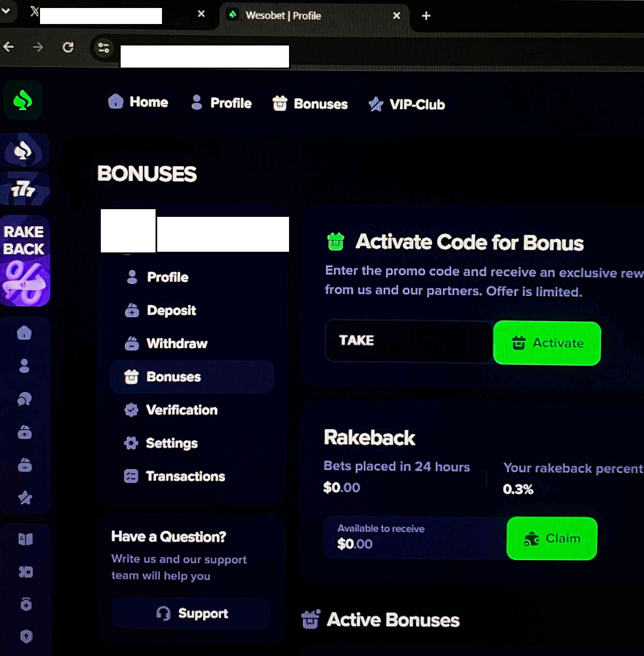Image resolution: width=644 pixels, height=656 pixels.
Task: Open the Rake Back promo banner
Action: (24, 261)
